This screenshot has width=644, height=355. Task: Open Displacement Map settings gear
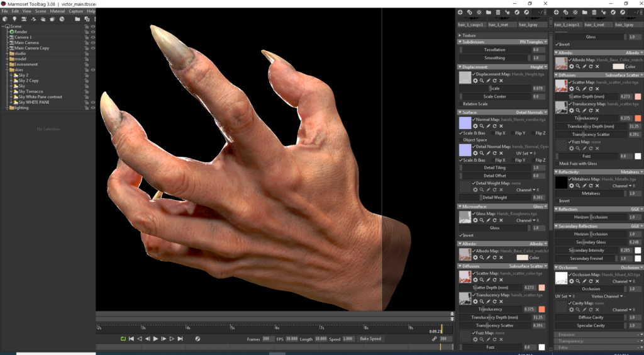(475, 81)
